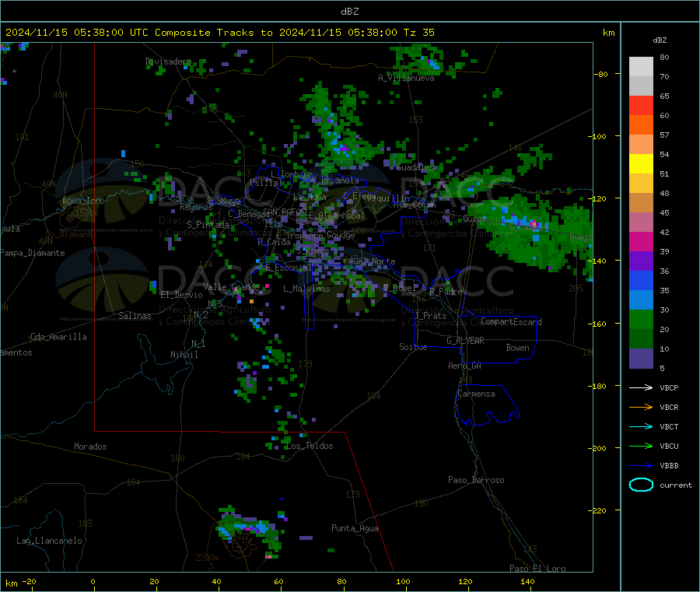Image resolution: width=700 pixels, height=592 pixels.
Task: Click the blue VBBB arrow legend icon
Action: (x=641, y=466)
